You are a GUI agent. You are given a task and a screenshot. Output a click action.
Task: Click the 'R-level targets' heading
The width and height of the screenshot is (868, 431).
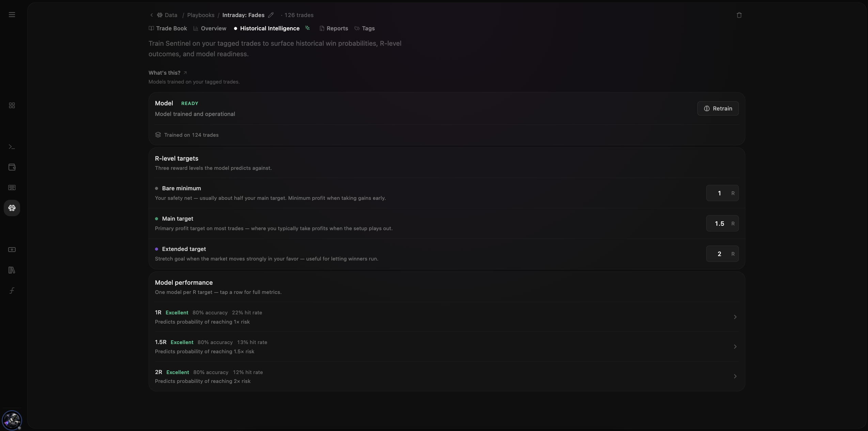[x=176, y=159]
